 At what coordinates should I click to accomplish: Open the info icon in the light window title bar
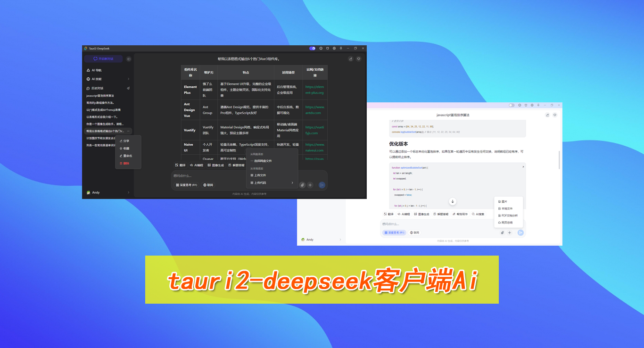coord(520,105)
